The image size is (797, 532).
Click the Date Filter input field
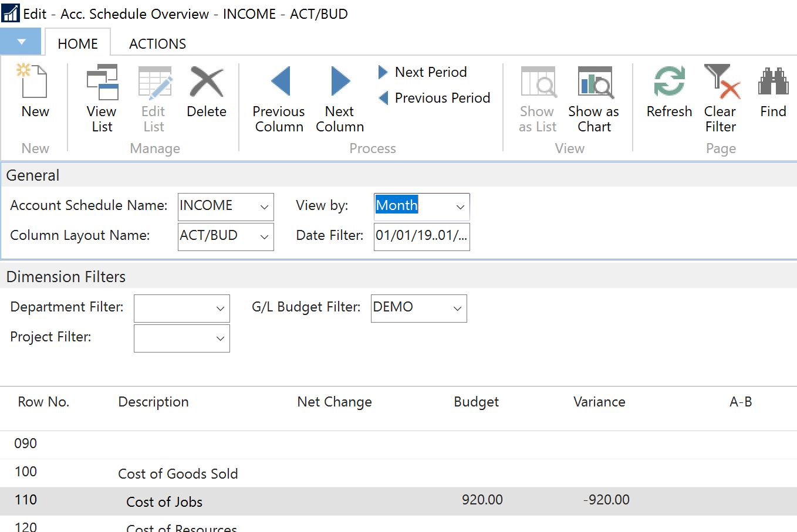421,236
